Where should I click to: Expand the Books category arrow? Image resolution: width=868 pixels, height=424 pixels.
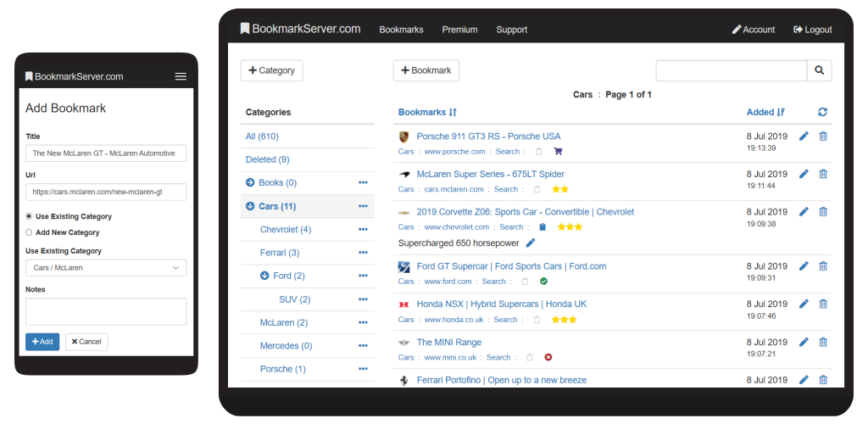250,182
